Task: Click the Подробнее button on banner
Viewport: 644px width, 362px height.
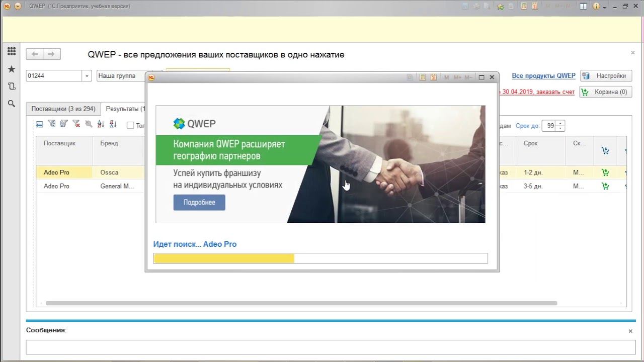Action: point(199,203)
